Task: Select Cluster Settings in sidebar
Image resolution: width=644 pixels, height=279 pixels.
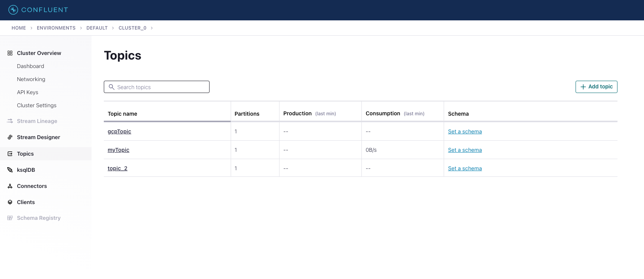Action: 37,105
